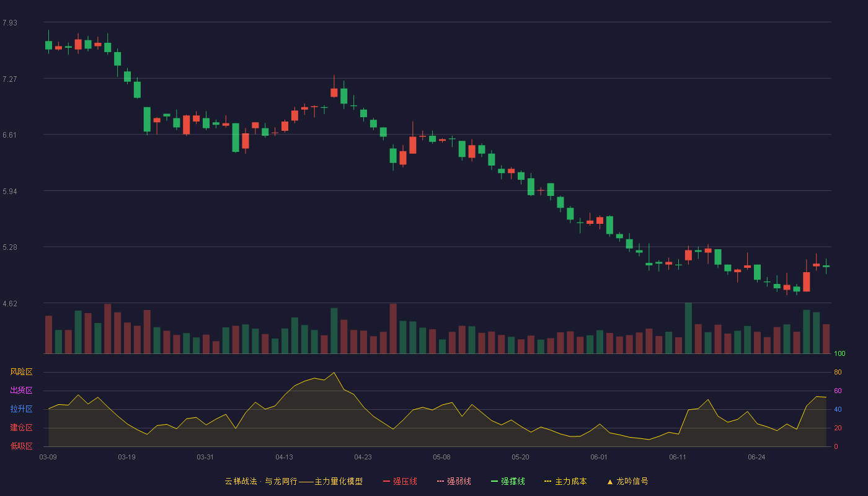Click the magenta 60 indicator scale value
This screenshot has width=868, height=496.
point(838,391)
